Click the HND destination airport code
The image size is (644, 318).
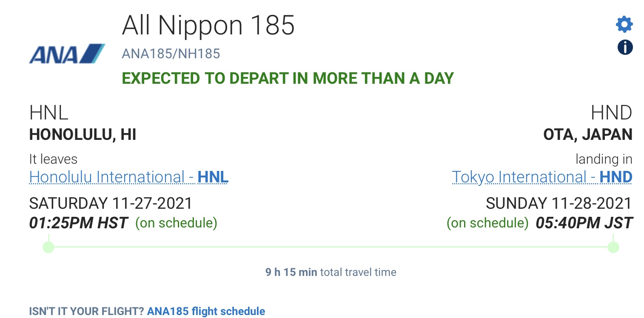pyautogui.click(x=611, y=113)
